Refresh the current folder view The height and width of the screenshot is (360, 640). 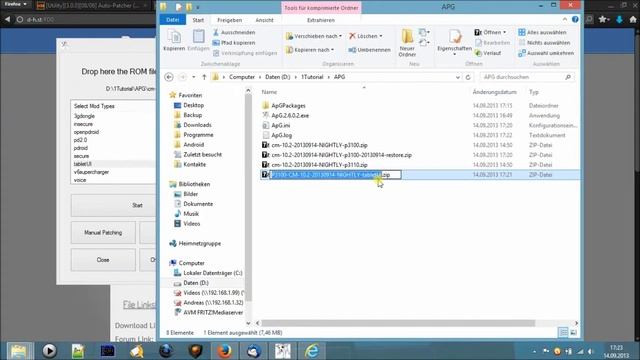[x=468, y=77]
